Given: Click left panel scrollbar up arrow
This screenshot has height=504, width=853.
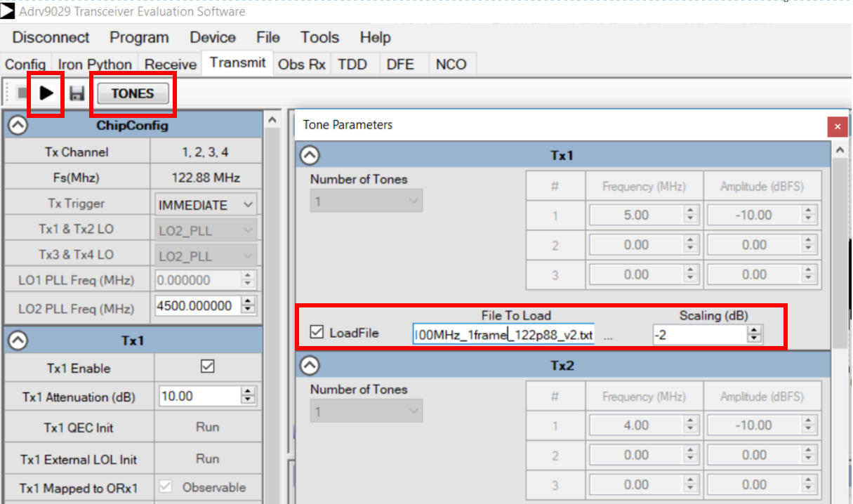Looking at the screenshot, I should [x=273, y=121].
